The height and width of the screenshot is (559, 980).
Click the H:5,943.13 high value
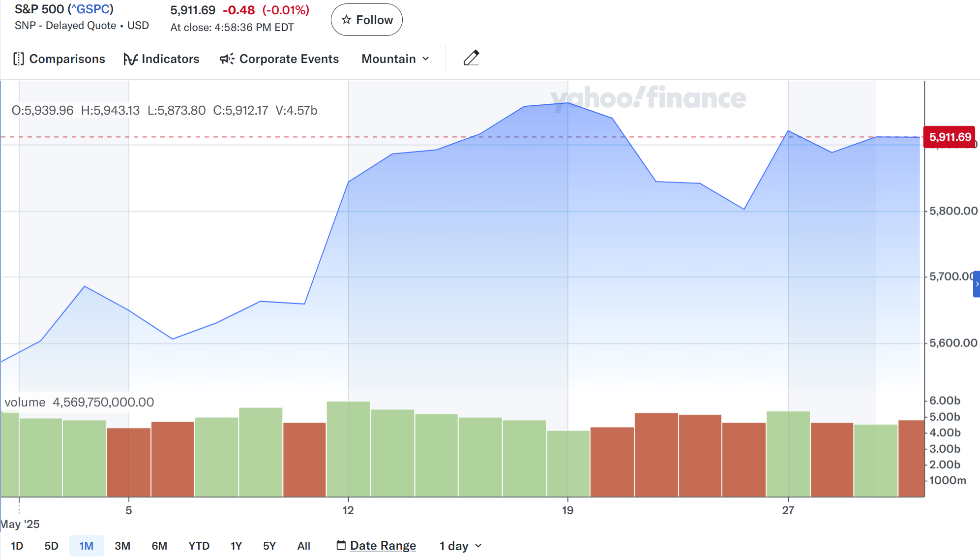tap(110, 110)
